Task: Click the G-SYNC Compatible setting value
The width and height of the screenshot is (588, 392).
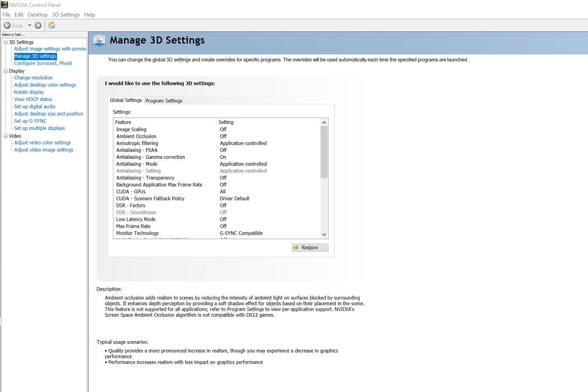Action: 241,233
